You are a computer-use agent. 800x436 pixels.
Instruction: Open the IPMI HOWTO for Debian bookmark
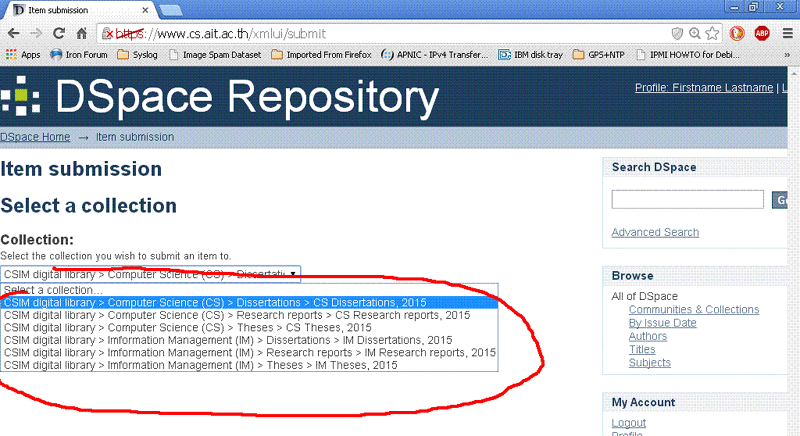[687, 55]
